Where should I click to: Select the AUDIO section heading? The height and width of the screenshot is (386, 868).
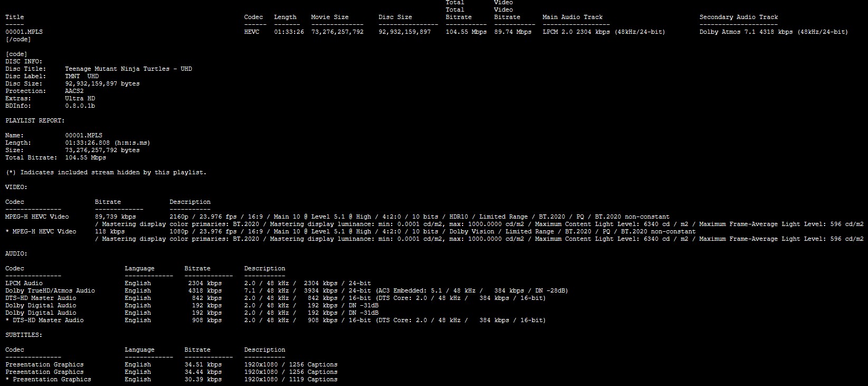(x=16, y=253)
